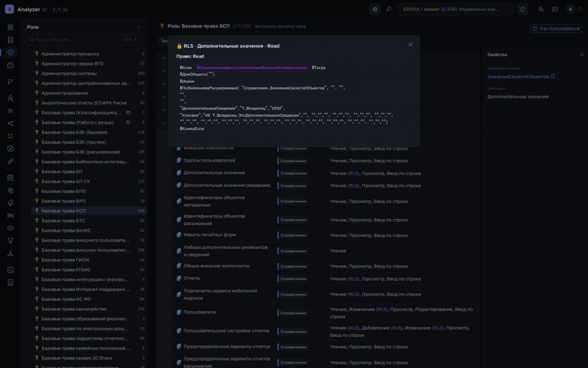Click the выгрузить матрицу прав link
Viewport: 588px width, 368px height.
pyautogui.click(x=280, y=26)
